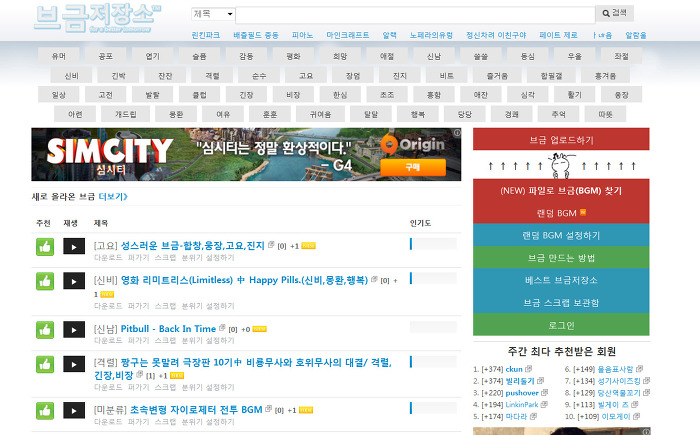Click the search text input field
The width and height of the screenshot is (700, 435).
click(x=415, y=15)
